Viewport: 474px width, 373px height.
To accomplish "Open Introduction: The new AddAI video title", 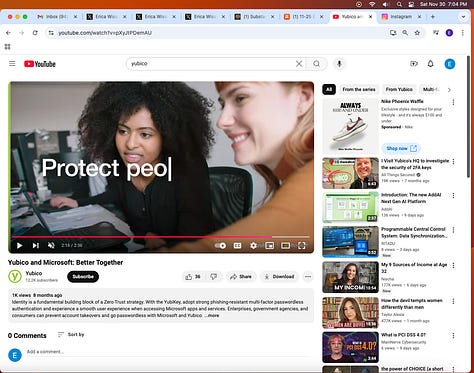I will 411,198.
